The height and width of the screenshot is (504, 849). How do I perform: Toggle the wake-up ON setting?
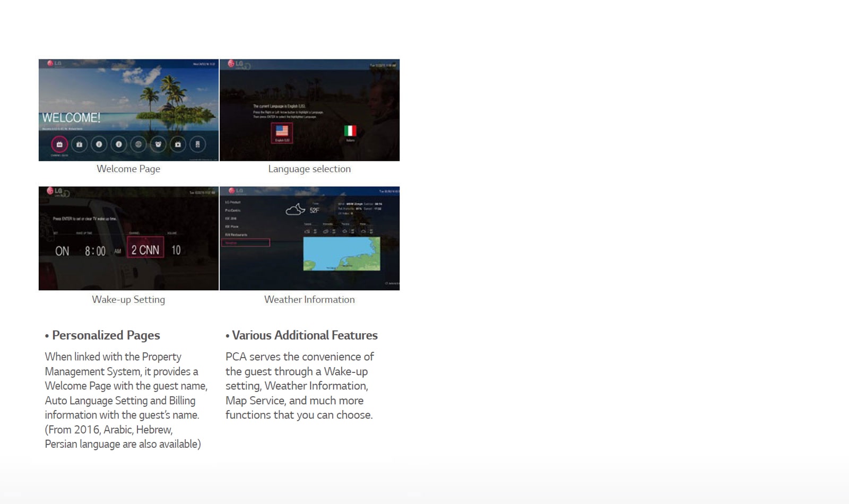[x=62, y=251]
